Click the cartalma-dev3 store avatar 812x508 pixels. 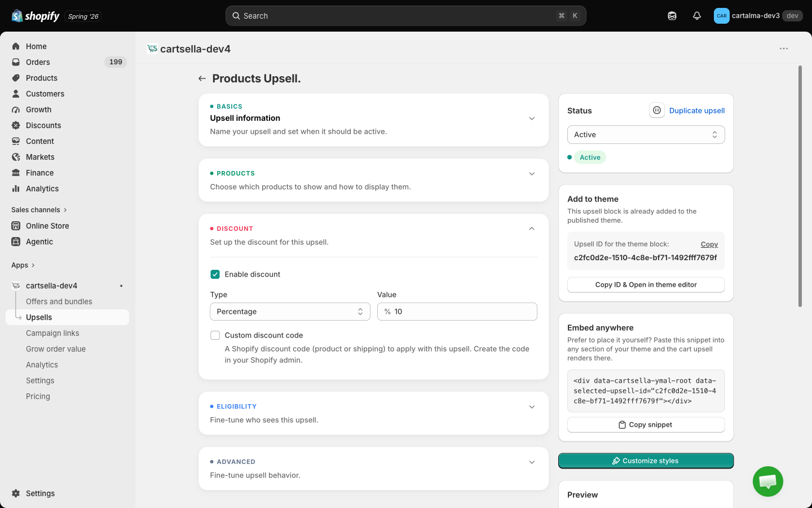click(x=721, y=16)
